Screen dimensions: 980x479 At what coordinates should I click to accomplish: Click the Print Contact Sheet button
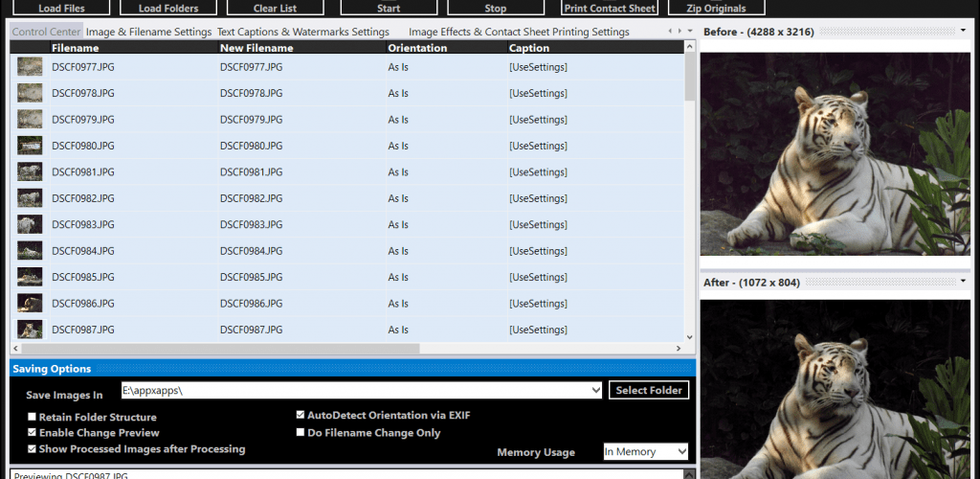point(610,8)
